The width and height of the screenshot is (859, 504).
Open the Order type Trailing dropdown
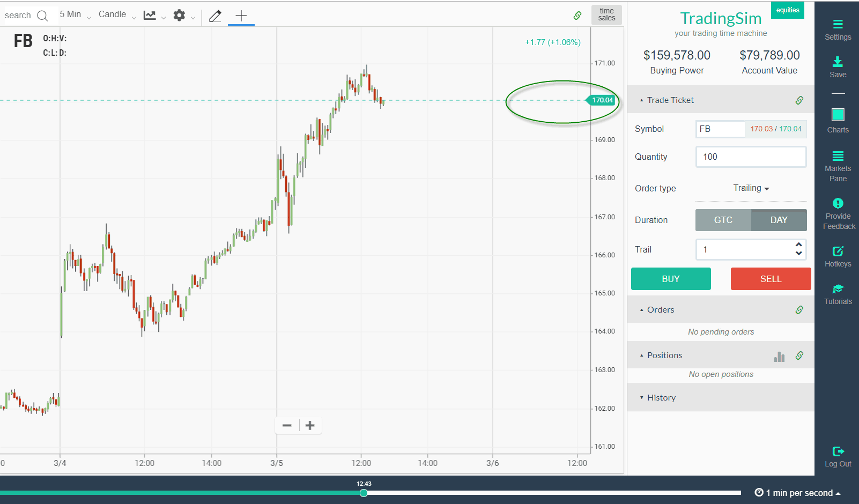point(750,188)
